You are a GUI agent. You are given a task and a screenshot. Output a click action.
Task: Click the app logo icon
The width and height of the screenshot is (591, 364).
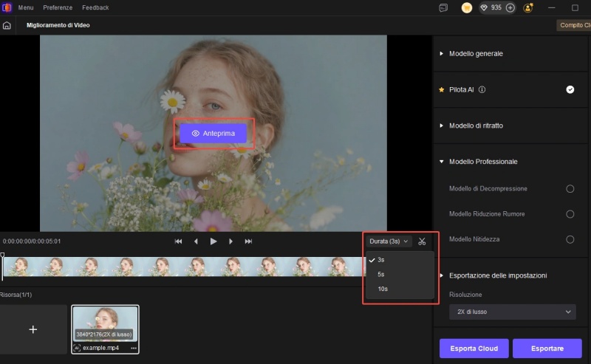click(x=7, y=7)
